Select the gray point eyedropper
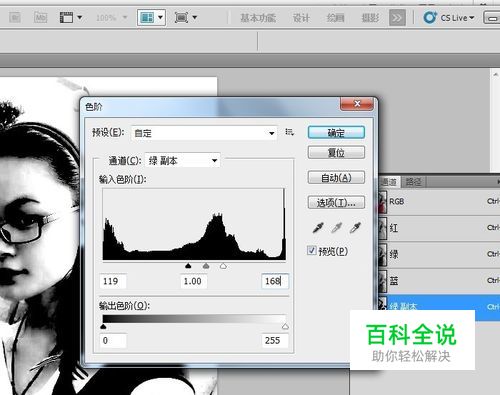Viewport: 500px width, 395px height. tap(336, 228)
